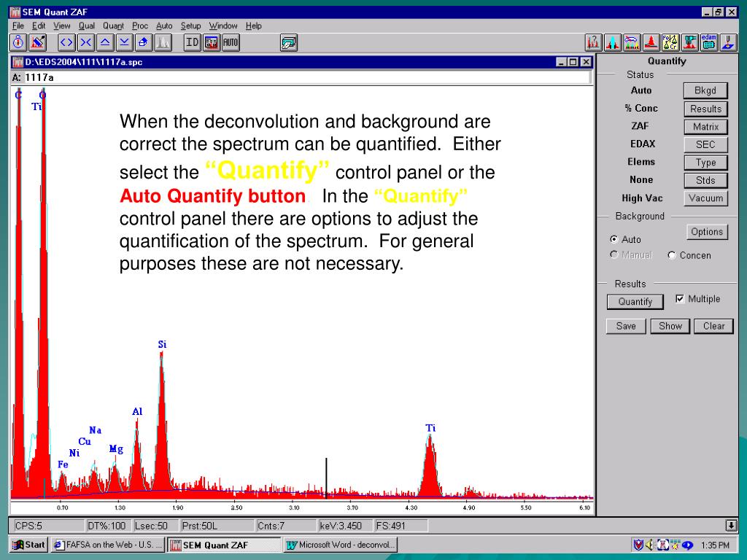Switch to FAFSA on the Web taskbar item
This screenshot has height=560, width=747.
pos(108,545)
